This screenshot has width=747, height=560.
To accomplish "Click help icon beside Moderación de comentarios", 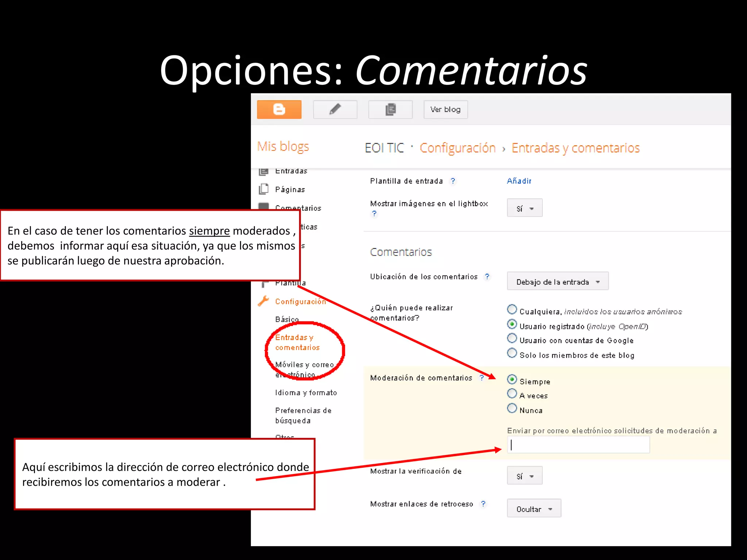I will pyautogui.click(x=482, y=377).
